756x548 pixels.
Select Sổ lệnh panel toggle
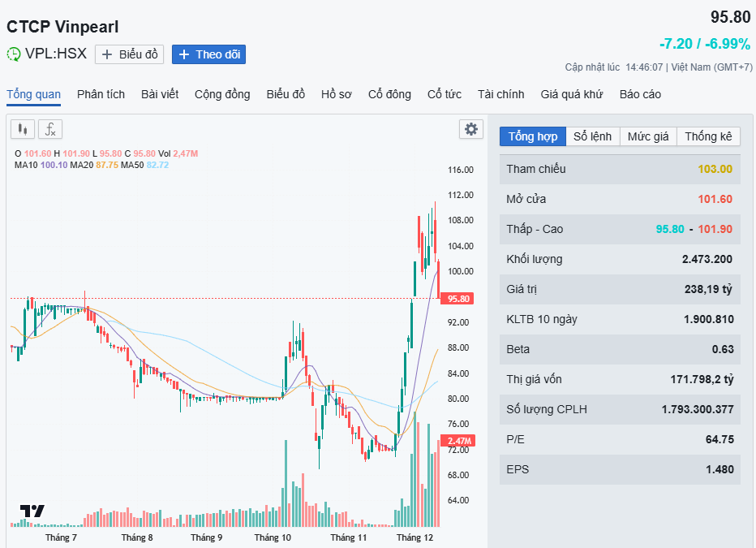[592, 136]
